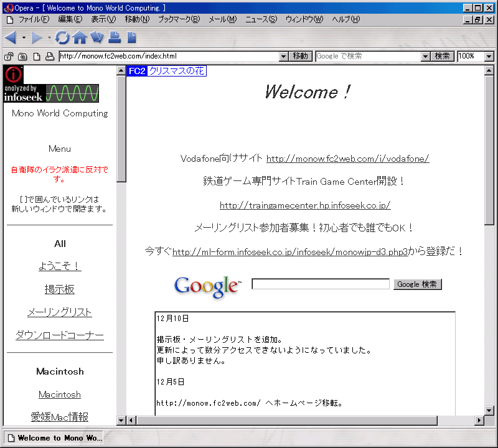The width and height of the screenshot is (498, 448).
Task: Open the ml-form.infoseek.co.jp registration link
Action: (290, 252)
